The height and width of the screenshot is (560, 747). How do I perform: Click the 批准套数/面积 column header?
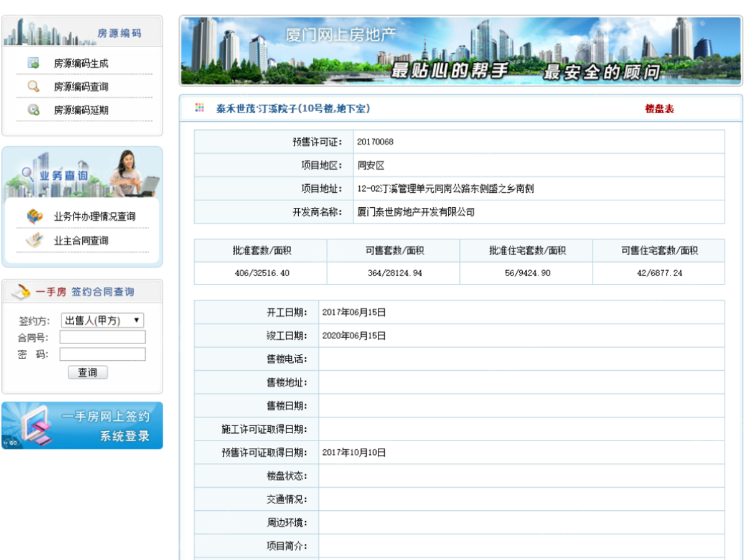[x=261, y=251]
